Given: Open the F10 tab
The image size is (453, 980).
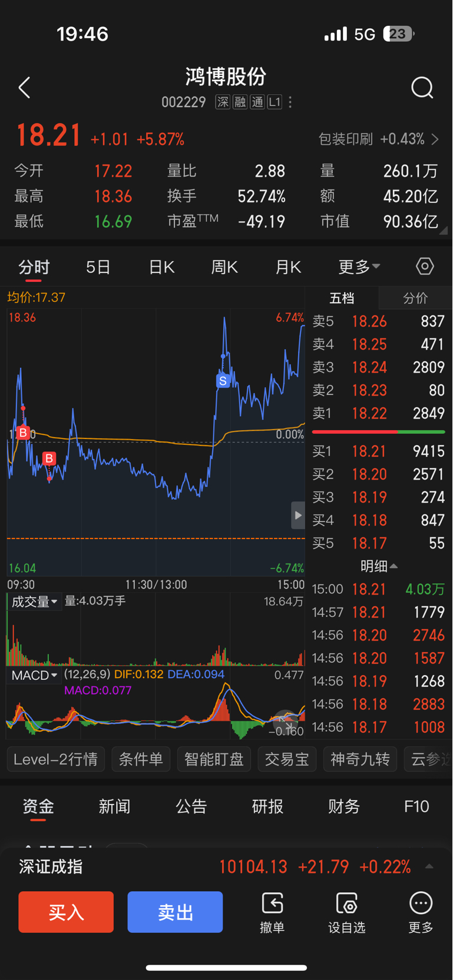Looking at the screenshot, I should [x=416, y=806].
